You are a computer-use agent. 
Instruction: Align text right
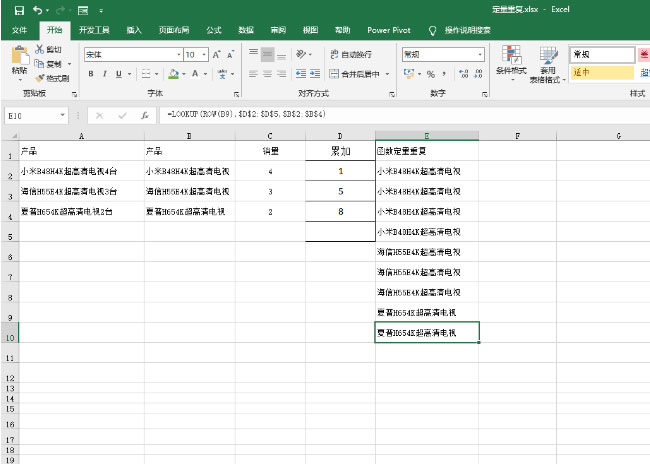pos(281,74)
